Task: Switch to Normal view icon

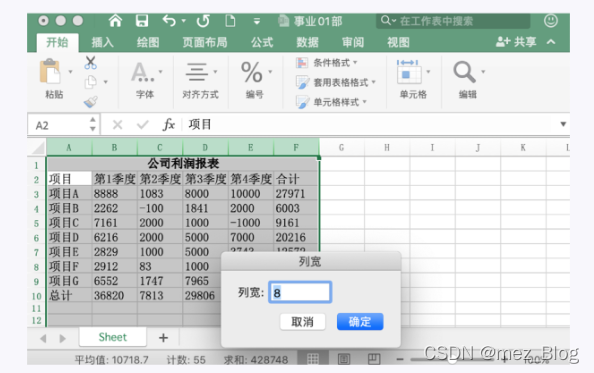Action: click(x=313, y=359)
